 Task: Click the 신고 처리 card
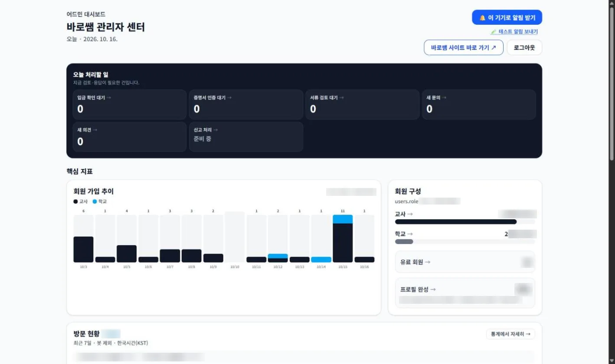(x=246, y=137)
